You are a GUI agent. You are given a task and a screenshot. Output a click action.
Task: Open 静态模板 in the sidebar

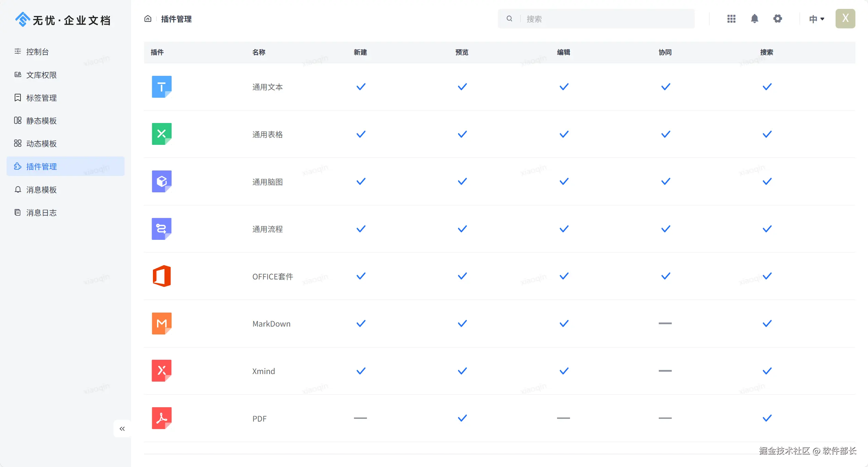coord(41,121)
